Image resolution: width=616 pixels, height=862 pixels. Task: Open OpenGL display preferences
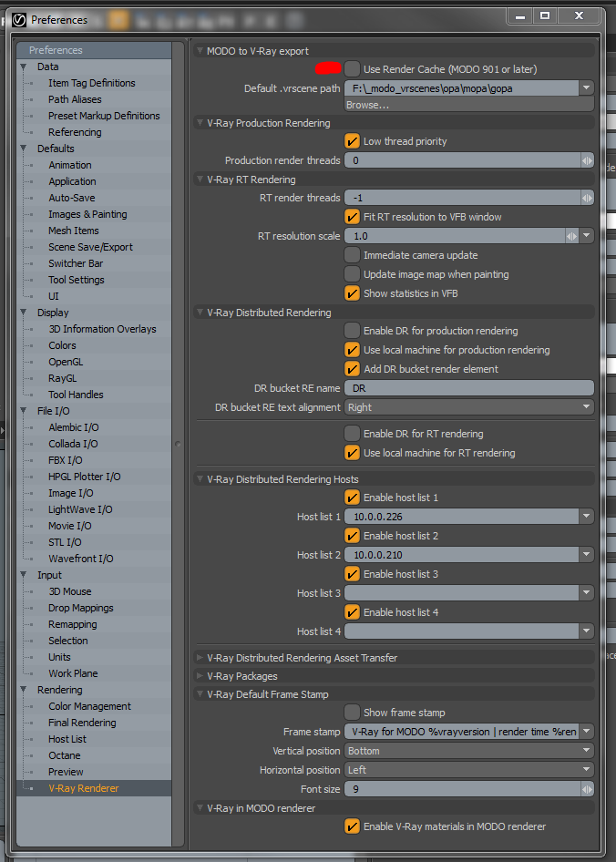[x=66, y=362]
